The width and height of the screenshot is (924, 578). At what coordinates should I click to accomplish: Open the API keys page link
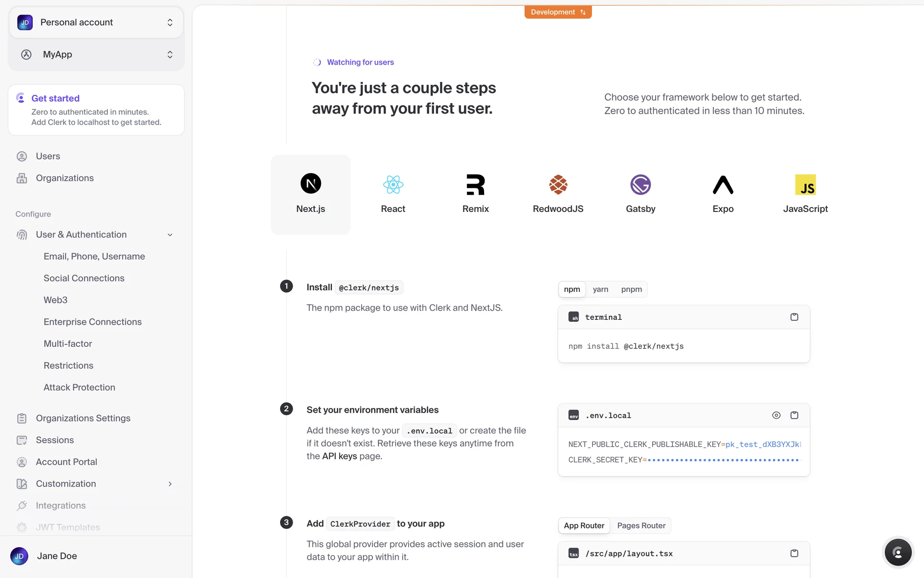(339, 456)
